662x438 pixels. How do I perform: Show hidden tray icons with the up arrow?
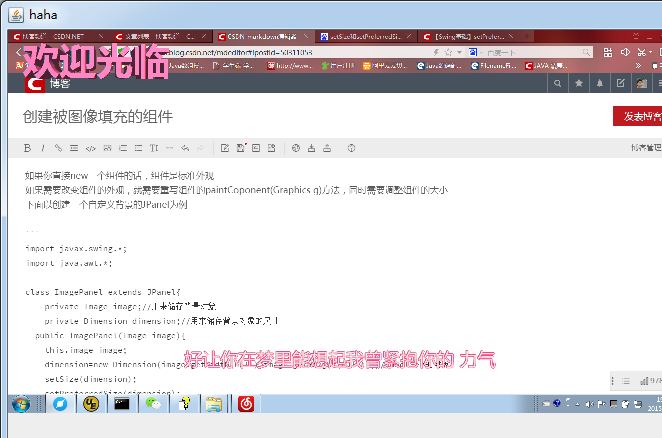577,404
